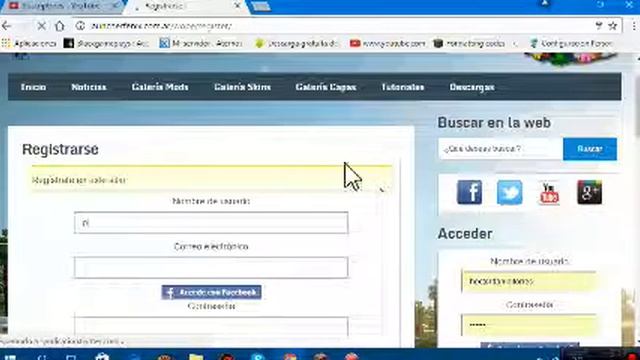Open the Twitter social icon
This screenshot has height=360, width=640.
coord(509,192)
